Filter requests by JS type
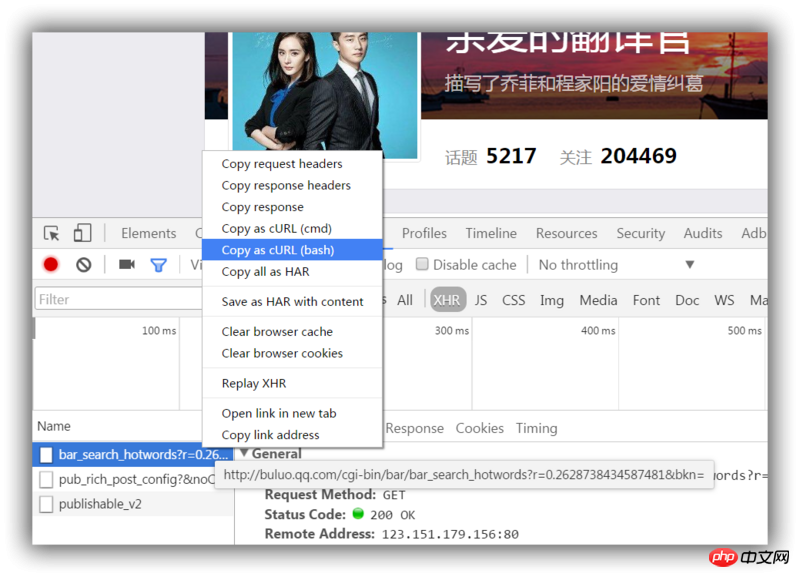The image size is (800, 577). click(481, 300)
